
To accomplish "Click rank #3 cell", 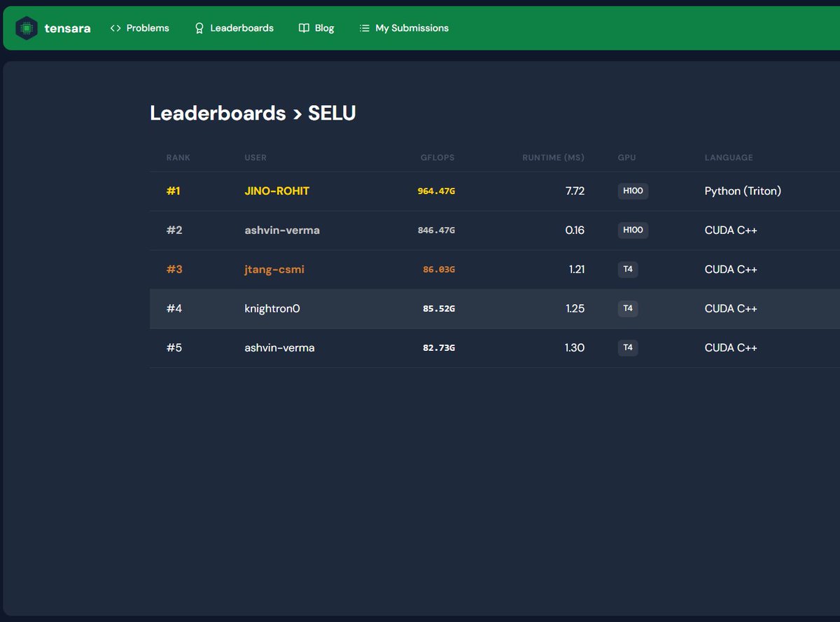I will pyautogui.click(x=174, y=270).
